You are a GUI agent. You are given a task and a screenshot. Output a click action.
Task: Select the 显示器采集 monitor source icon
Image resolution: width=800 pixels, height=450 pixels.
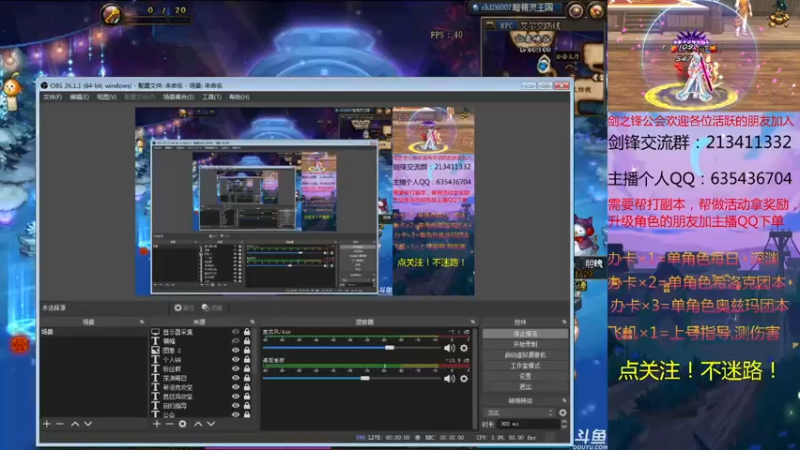[155, 332]
